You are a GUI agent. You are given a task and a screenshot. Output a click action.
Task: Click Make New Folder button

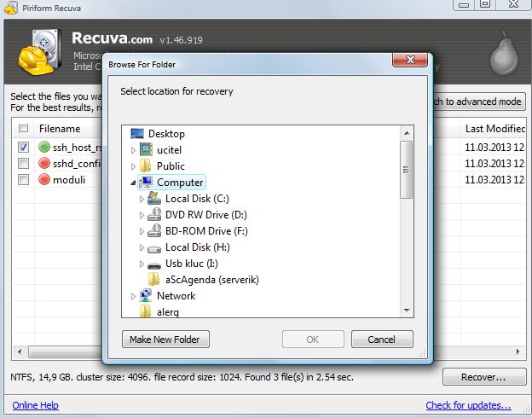165,340
